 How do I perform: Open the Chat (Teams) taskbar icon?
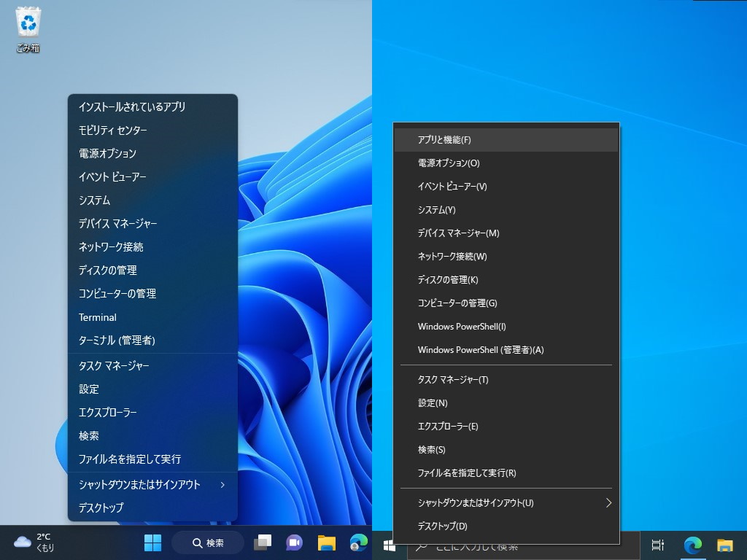coord(293,542)
